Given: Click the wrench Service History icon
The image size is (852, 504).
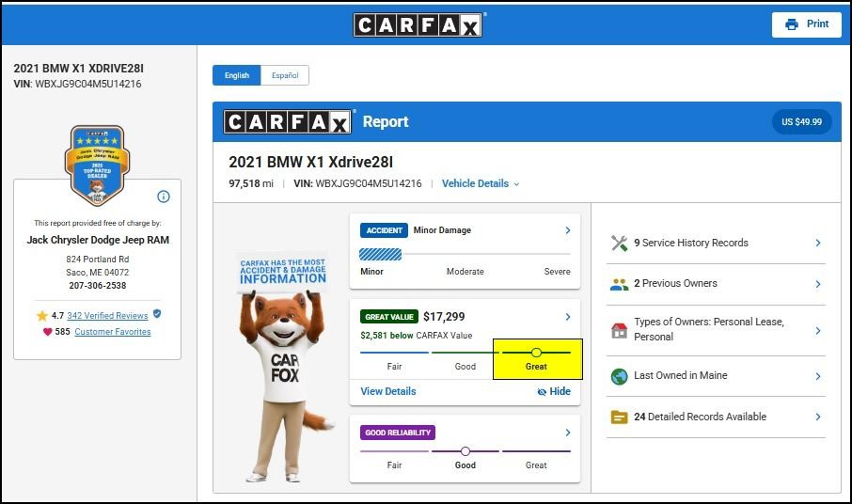Looking at the screenshot, I should tap(619, 243).
